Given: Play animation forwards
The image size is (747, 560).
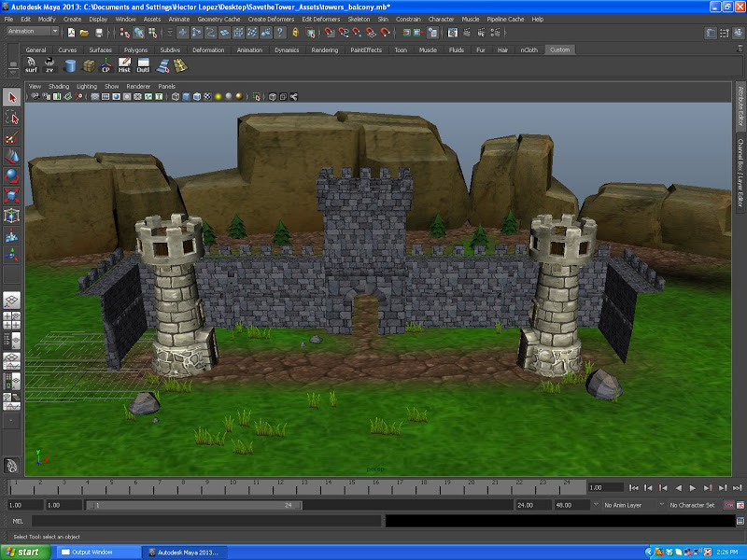Looking at the screenshot, I should pos(693,487).
